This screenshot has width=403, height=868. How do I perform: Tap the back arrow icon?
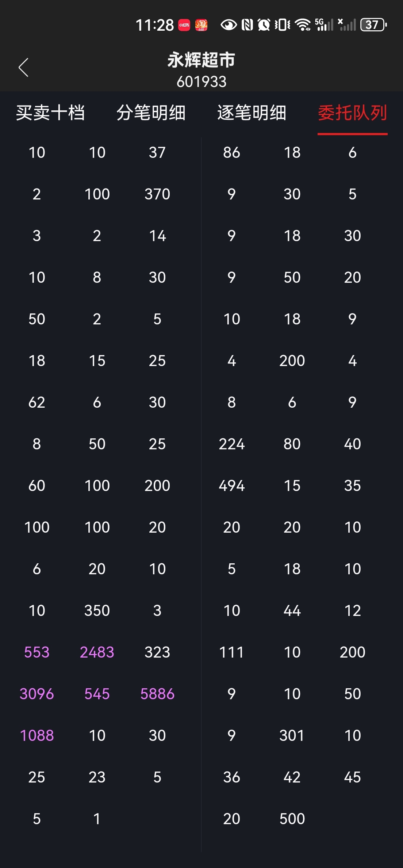point(23,68)
